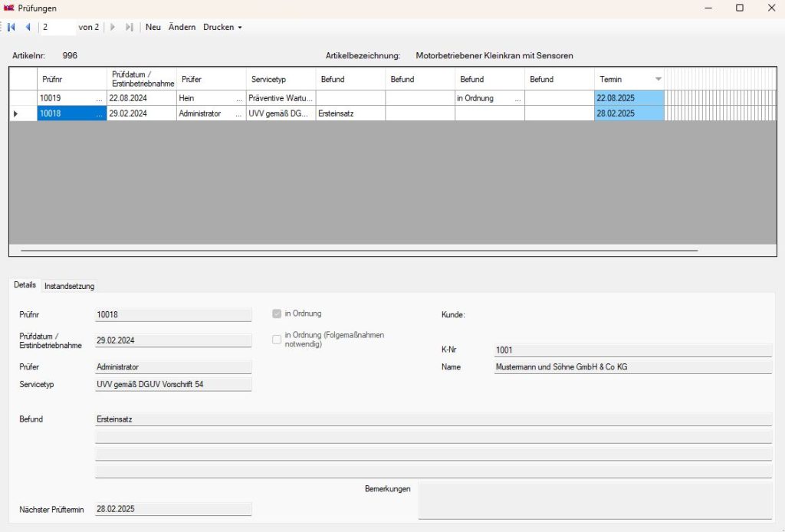
Task: Switch to the Instandsetzung tab
Action: pyautogui.click(x=69, y=286)
